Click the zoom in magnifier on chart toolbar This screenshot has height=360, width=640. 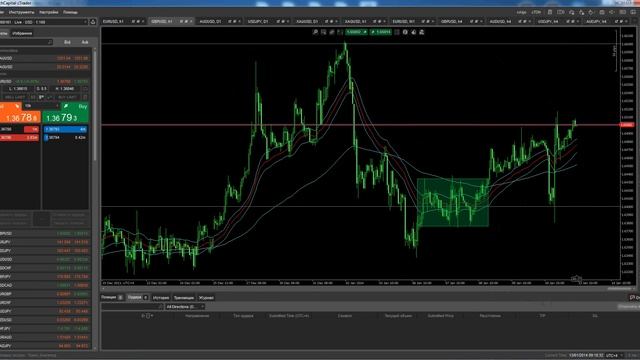point(315,32)
